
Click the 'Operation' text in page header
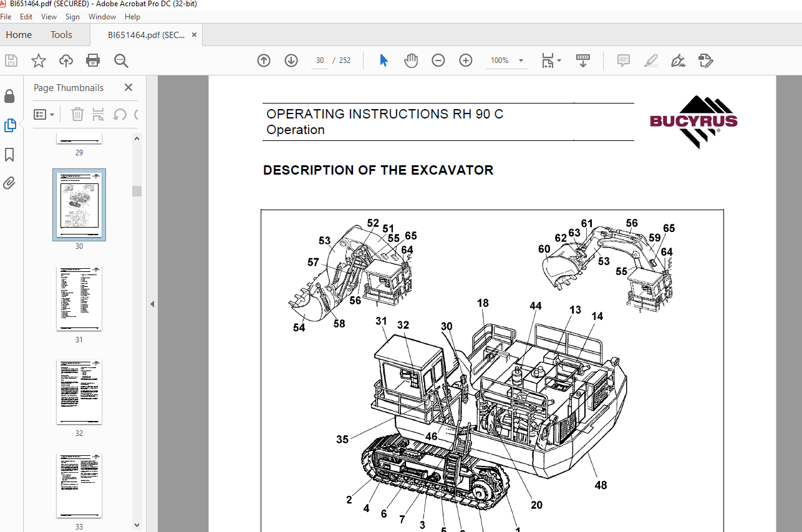coord(296,130)
